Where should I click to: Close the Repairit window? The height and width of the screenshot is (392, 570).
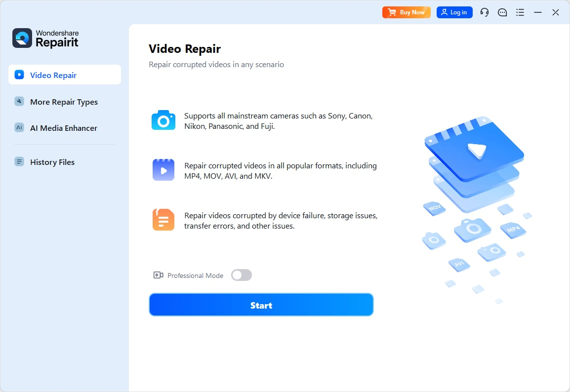[x=556, y=12]
